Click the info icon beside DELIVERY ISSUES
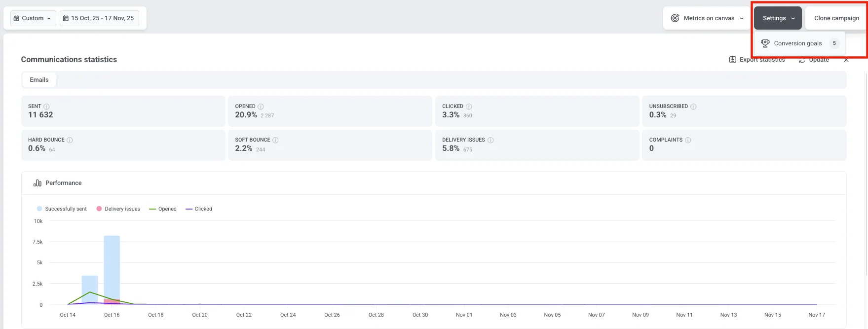Image resolution: width=868 pixels, height=329 pixels. 491,140
